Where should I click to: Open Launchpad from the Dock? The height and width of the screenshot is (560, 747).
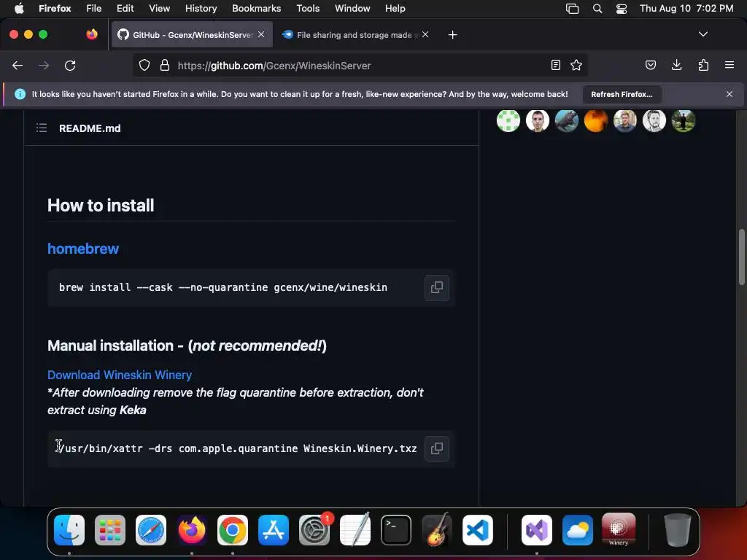[x=110, y=530]
